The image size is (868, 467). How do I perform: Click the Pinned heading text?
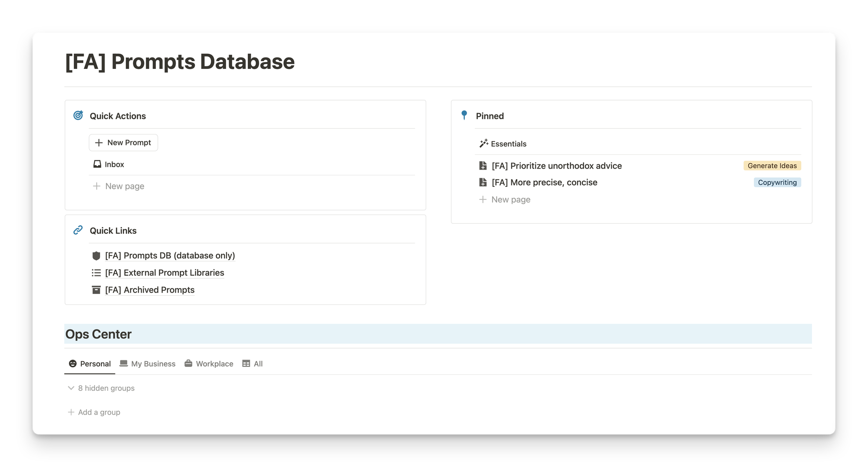[x=490, y=116]
